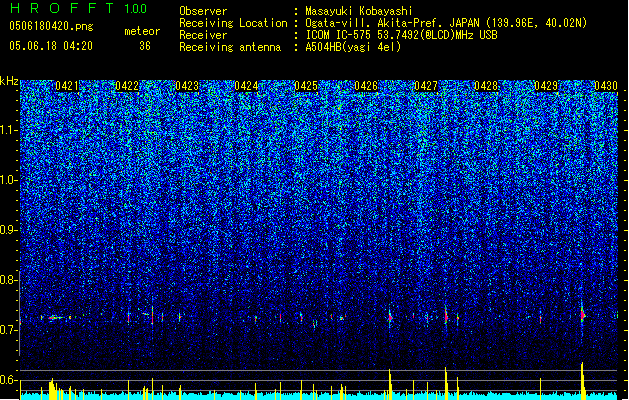Screen dimensions: 629x400
Task: Click the Receiving antenna label
Action: (x=230, y=47)
